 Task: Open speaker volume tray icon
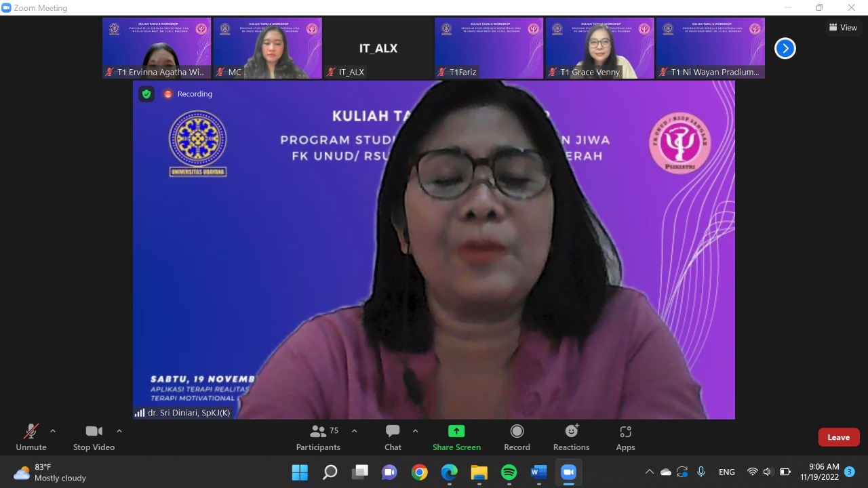pos(768,472)
